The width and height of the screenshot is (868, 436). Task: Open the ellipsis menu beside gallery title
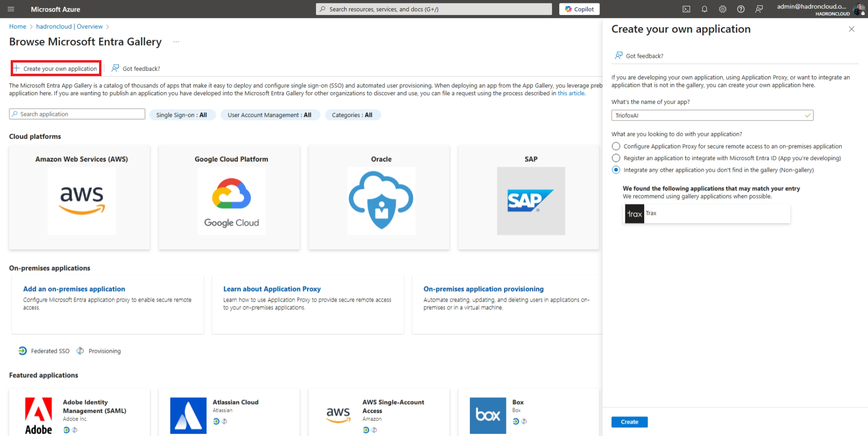click(176, 42)
